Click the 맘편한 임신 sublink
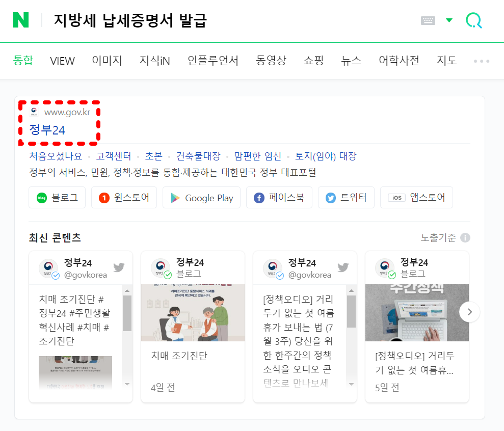504x431 pixels. click(x=258, y=156)
